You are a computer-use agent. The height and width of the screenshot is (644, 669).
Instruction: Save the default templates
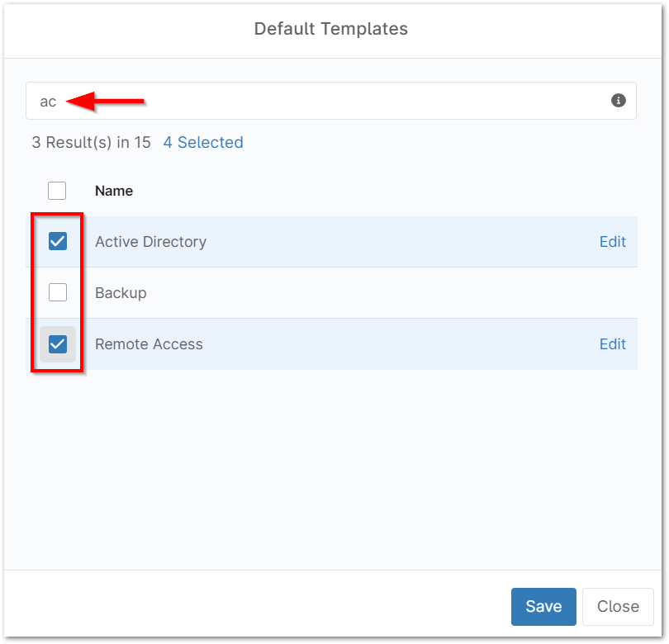tap(543, 606)
